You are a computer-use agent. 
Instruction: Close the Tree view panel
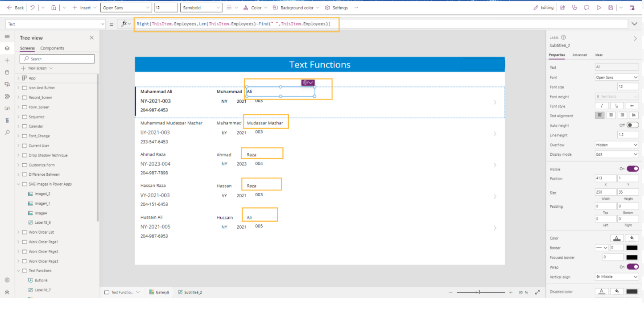tap(92, 38)
